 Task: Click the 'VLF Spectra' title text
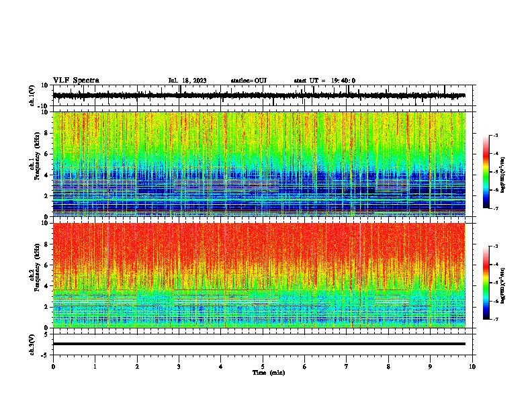[x=76, y=81]
